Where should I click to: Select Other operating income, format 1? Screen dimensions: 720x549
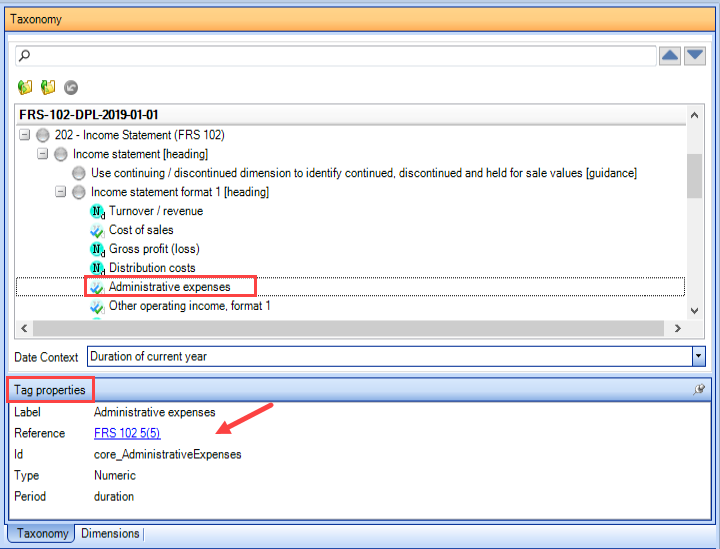click(190, 306)
